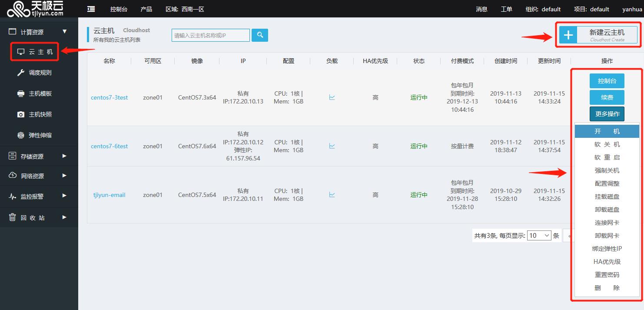The image size is (644, 310).
Task: Expand the 存储资源 sidebar section
Action: pos(39,156)
